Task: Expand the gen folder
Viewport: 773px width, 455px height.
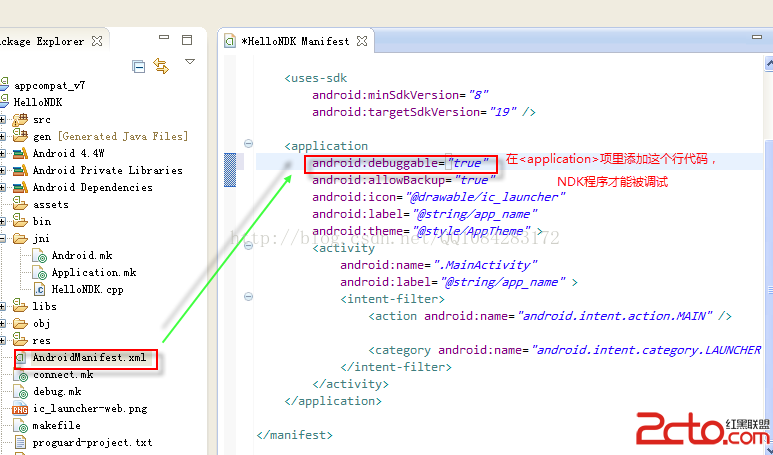Action: [x=2, y=136]
